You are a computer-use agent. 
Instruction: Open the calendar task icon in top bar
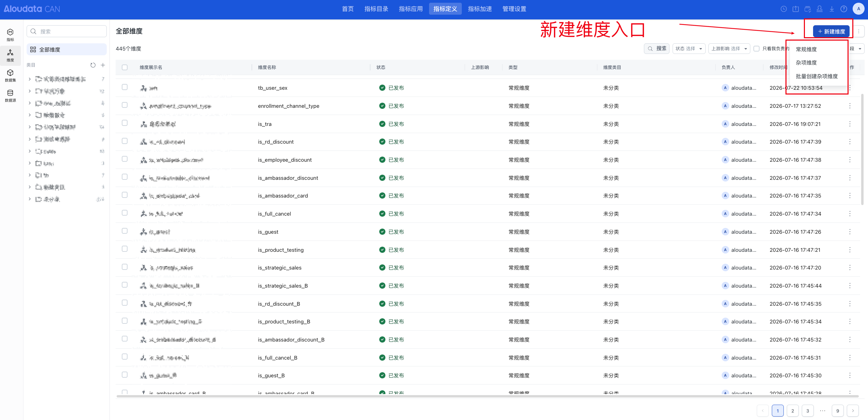pyautogui.click(x=808, y=9)
